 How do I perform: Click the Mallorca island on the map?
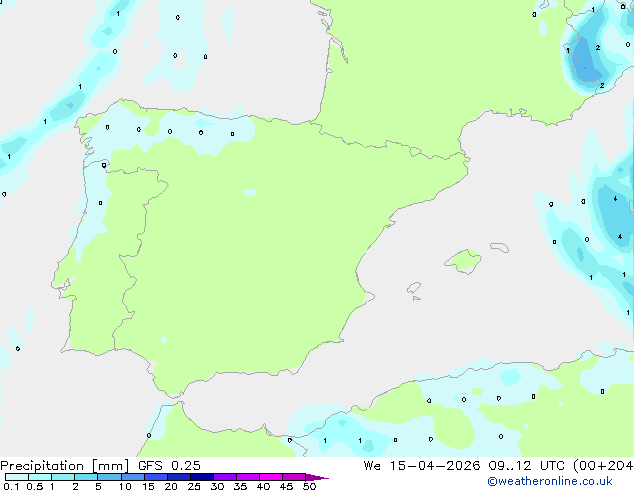(x=464, y=261)
